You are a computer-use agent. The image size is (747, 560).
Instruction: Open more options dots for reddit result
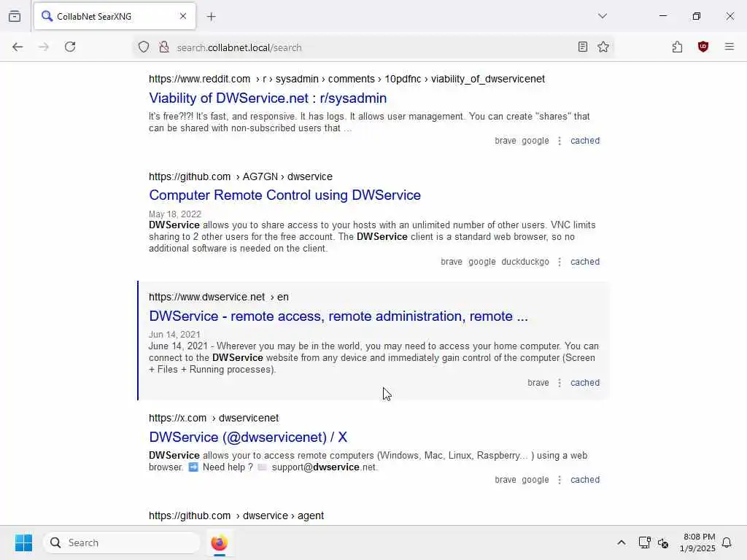tap(560, 141)
